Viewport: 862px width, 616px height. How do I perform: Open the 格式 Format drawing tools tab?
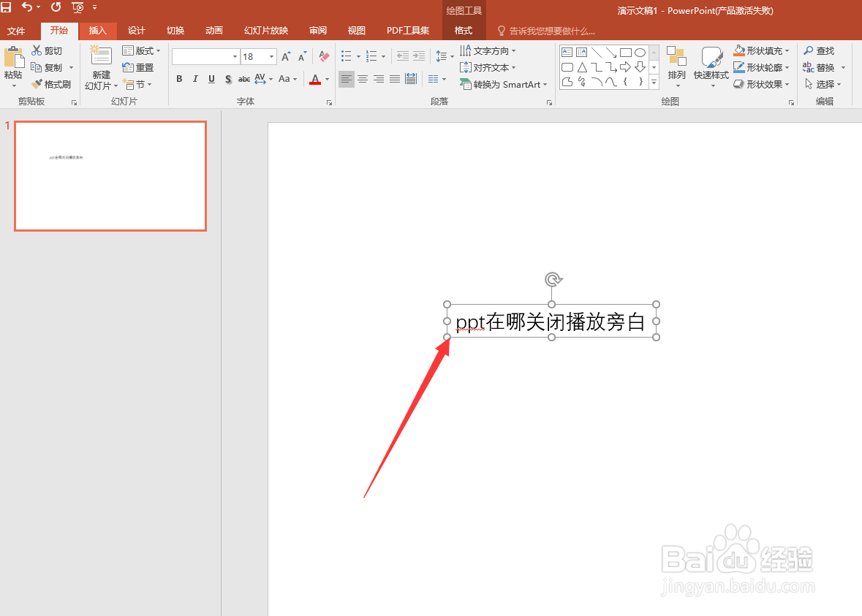coord(464,31)
